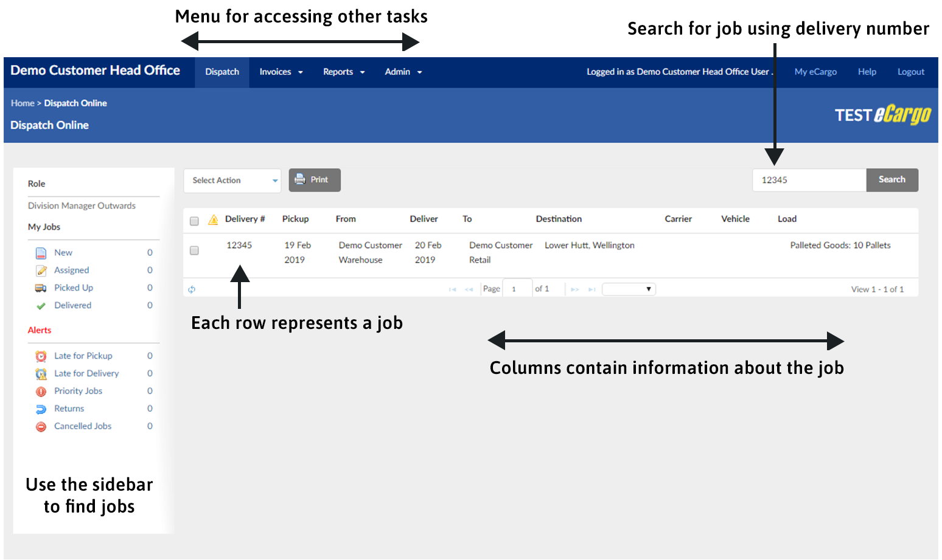This screenshot has width=942, height=560.
Task: Open the Assigned jobs pencil icon
Action: tap(41, 271)
